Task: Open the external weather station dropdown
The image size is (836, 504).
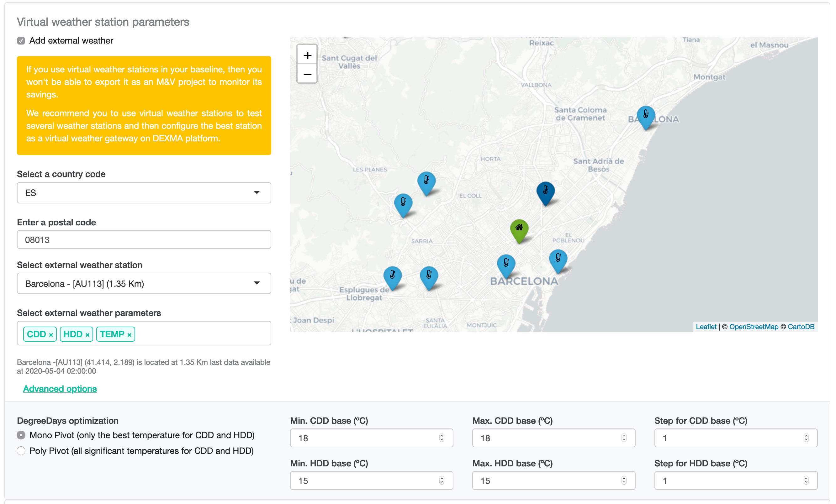Action: click(x=144, y=283)
